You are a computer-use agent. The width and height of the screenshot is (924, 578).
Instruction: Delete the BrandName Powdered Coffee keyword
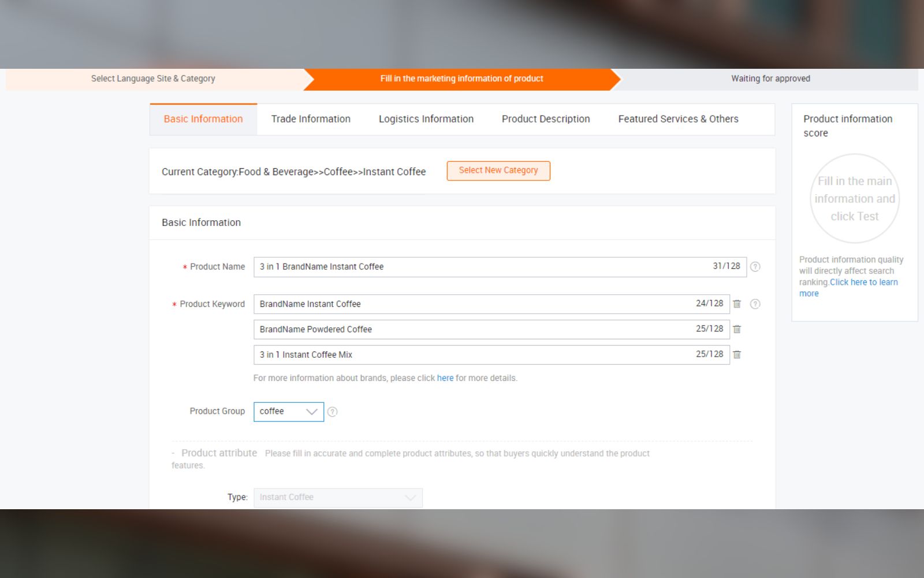pos(737,329)
